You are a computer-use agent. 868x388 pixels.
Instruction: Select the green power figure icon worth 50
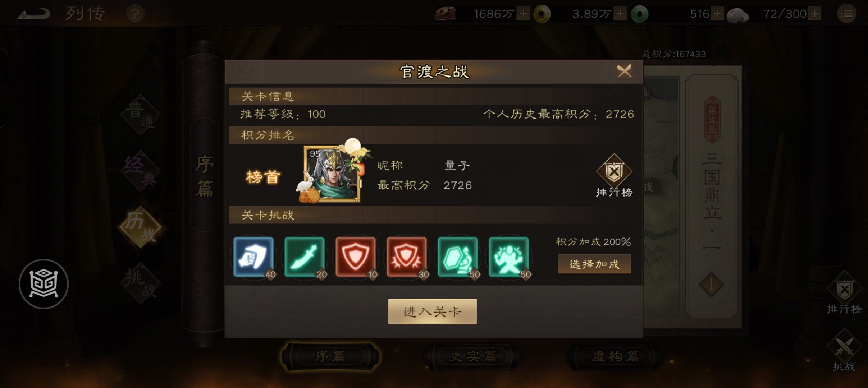point(509,257)
